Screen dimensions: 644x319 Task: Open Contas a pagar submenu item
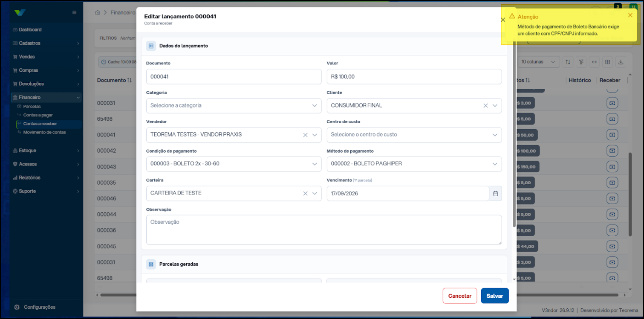(38, 115)
